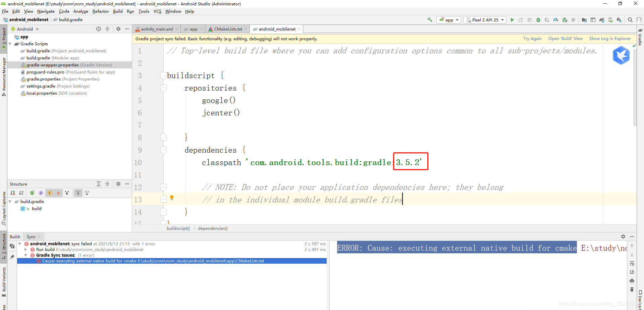Click Show Log in Explorer link

(x=610, y=39)
